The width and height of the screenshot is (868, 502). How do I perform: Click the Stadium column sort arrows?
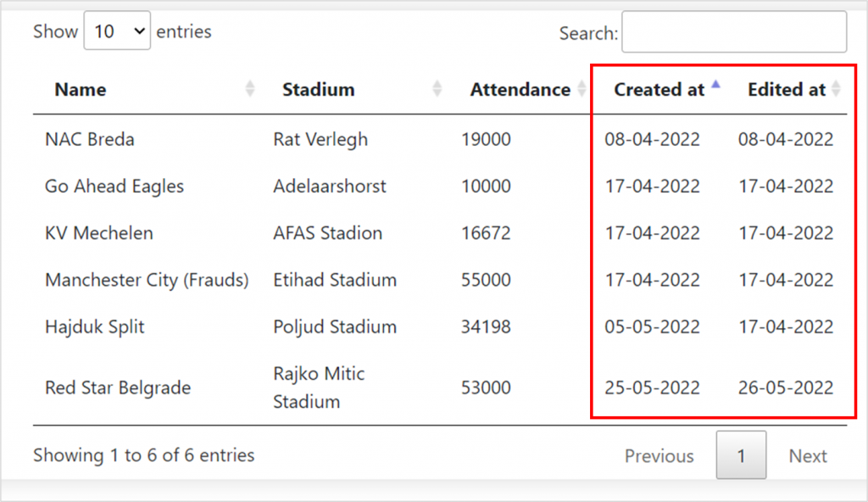pyautogui.click(x=437, y=89)
